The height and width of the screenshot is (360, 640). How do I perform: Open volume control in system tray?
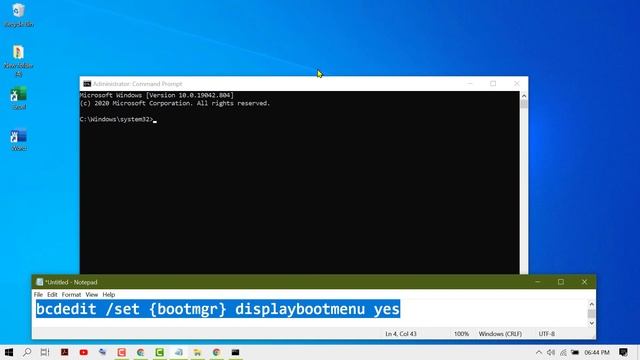(551, 352)
